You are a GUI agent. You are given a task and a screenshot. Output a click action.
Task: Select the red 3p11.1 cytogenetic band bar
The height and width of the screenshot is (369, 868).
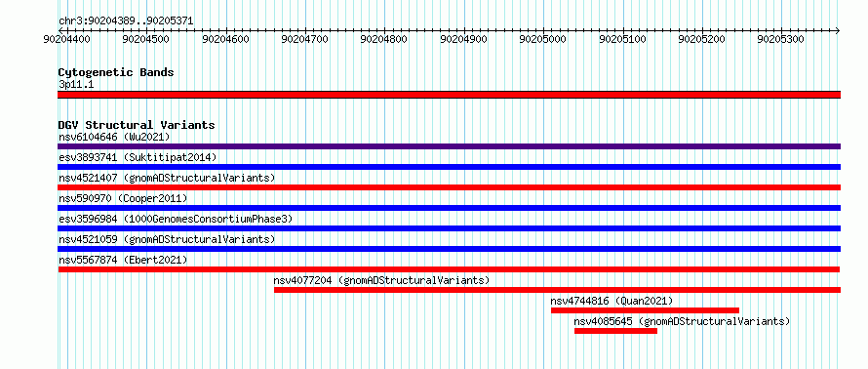(x=449, y=95)
